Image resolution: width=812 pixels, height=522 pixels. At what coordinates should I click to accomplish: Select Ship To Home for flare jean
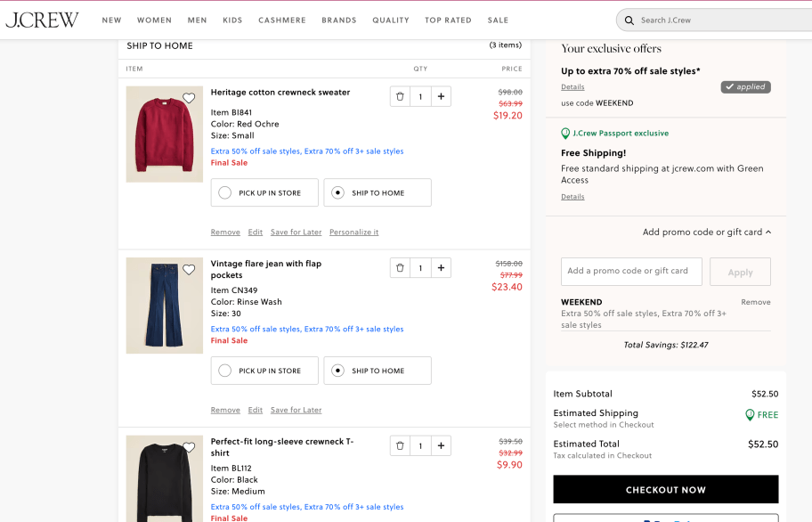pos(378,371)
